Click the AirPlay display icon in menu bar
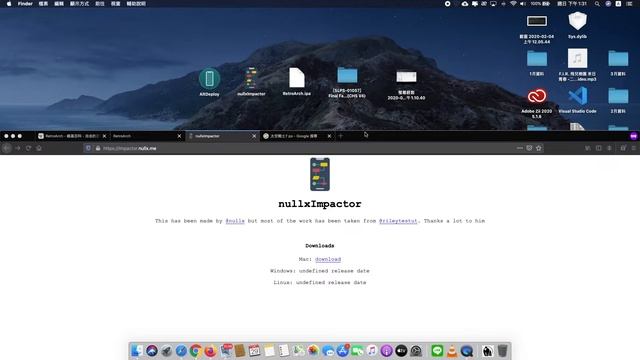640x360 pixels. coord(493,4)
